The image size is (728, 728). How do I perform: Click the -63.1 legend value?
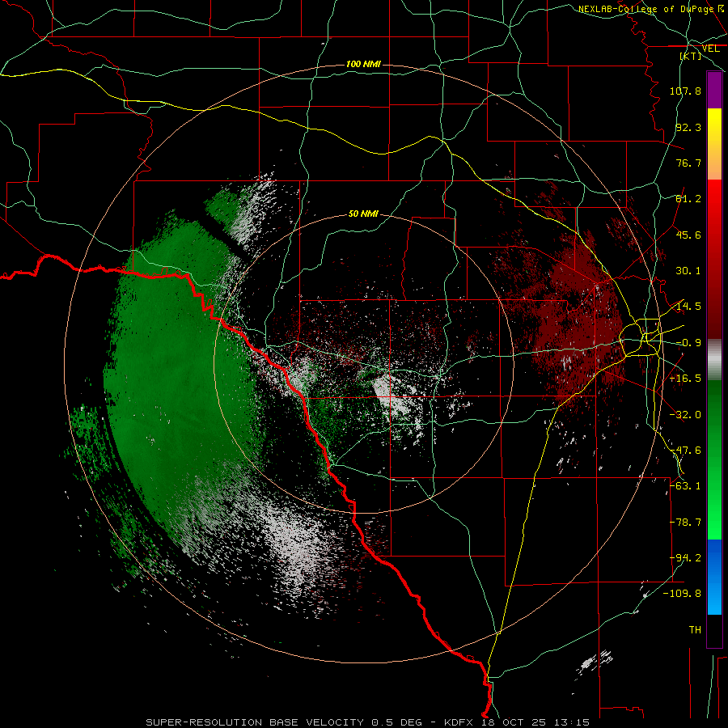pyautogui.click(x=685, y=486)
